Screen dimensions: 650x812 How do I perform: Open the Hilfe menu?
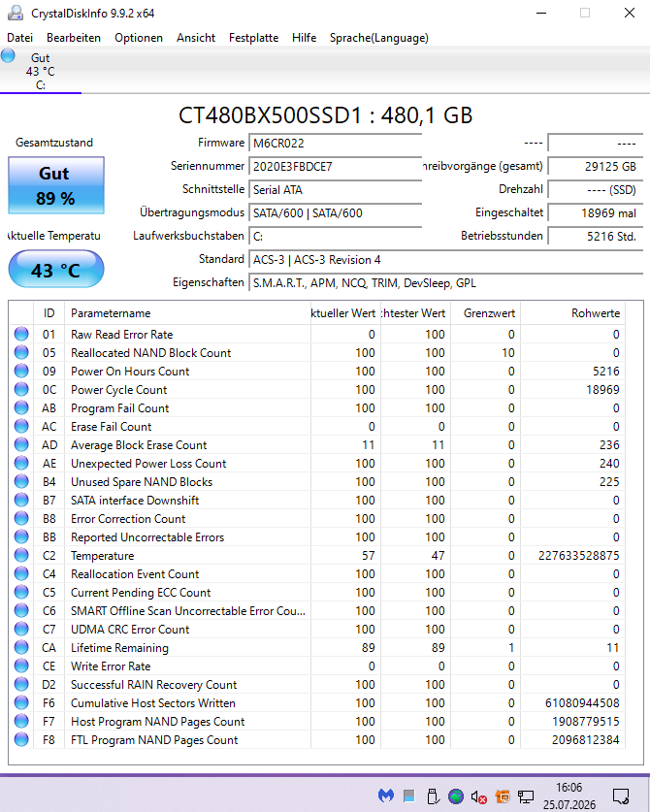(x=304, y=38)
